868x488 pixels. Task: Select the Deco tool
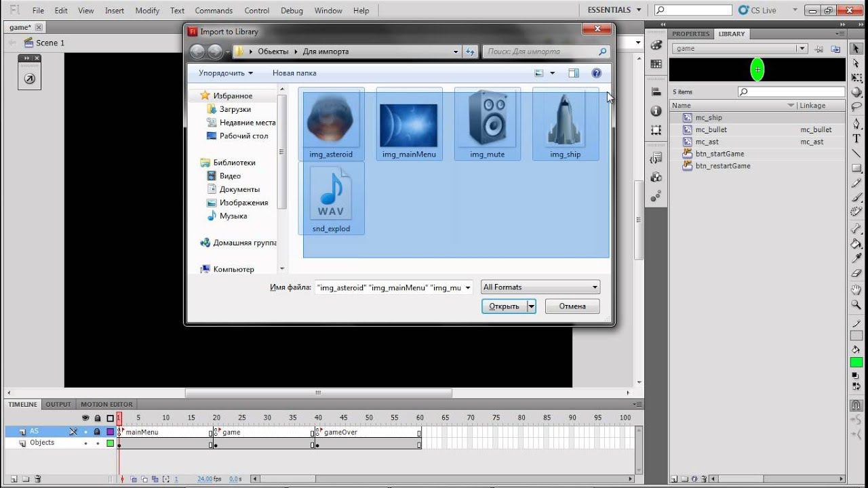pyautogui.click(x=856, y=212)
